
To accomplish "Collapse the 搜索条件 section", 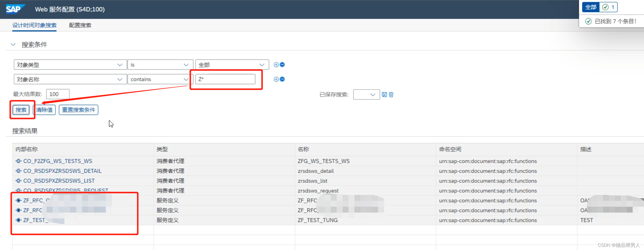I will tap(13, 44).
